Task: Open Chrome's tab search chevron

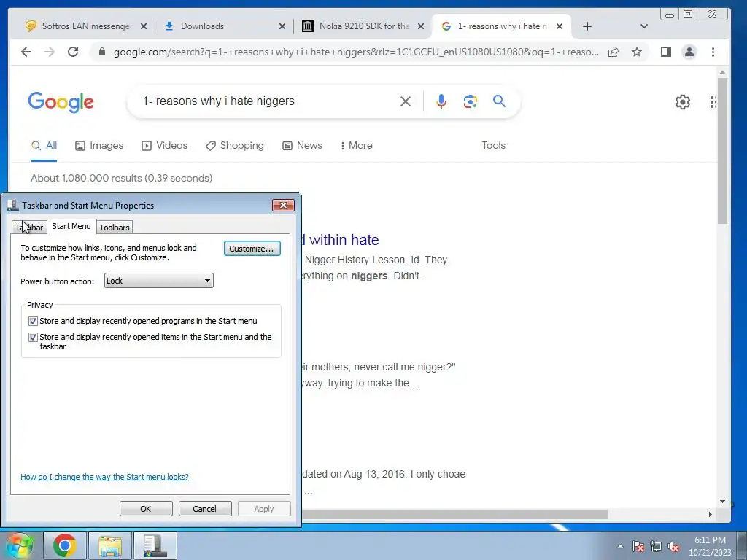Action: pyautogui.click(x=643, y=26)
